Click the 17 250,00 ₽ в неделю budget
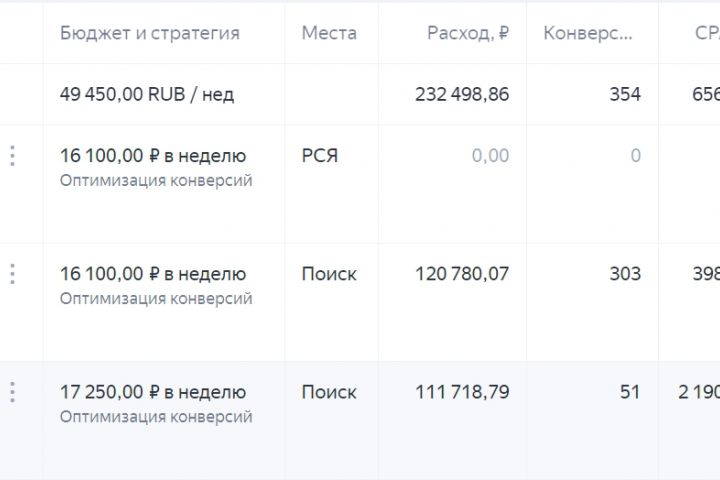This screenshot has height=480, width=720. coord(153,392)
